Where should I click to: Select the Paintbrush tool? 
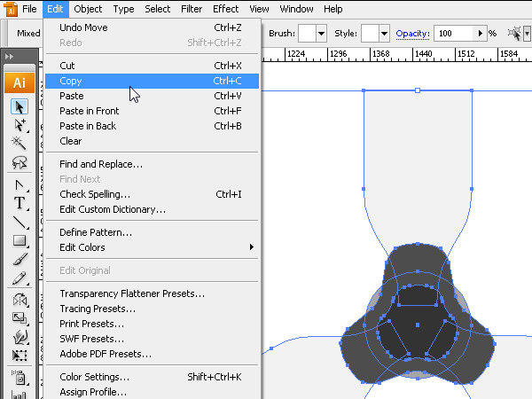[20, 259]
